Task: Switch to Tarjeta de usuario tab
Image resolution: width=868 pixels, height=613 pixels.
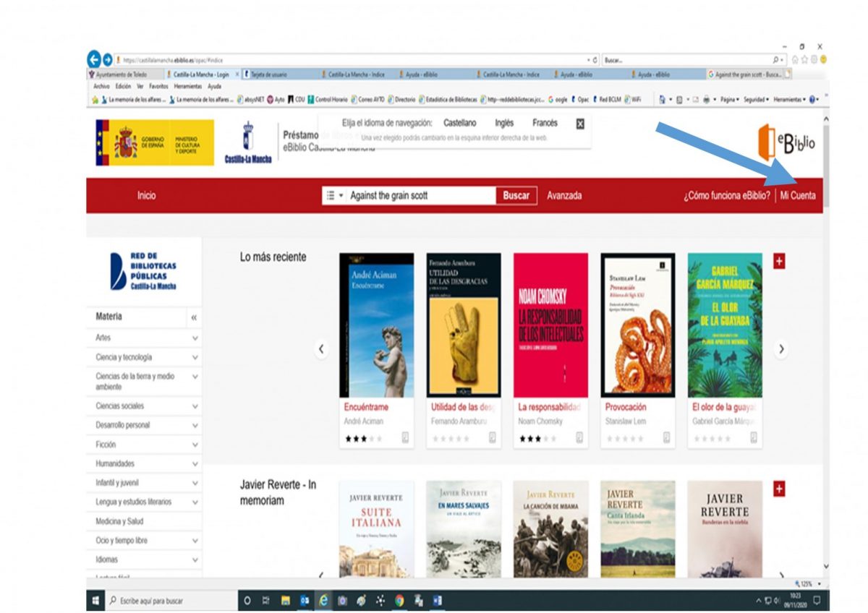Action: coord(278,74)
